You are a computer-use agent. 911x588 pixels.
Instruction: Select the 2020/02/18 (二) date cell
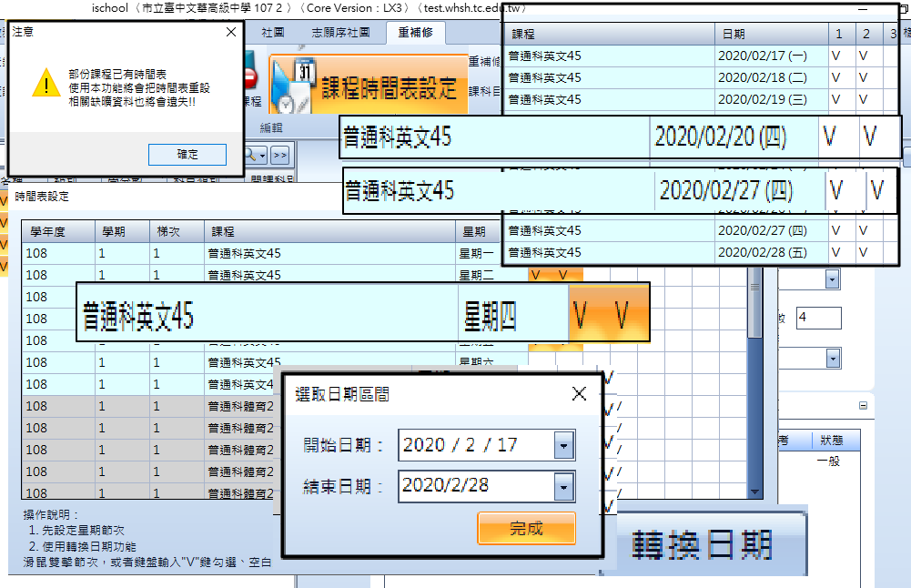pos(772,78)
